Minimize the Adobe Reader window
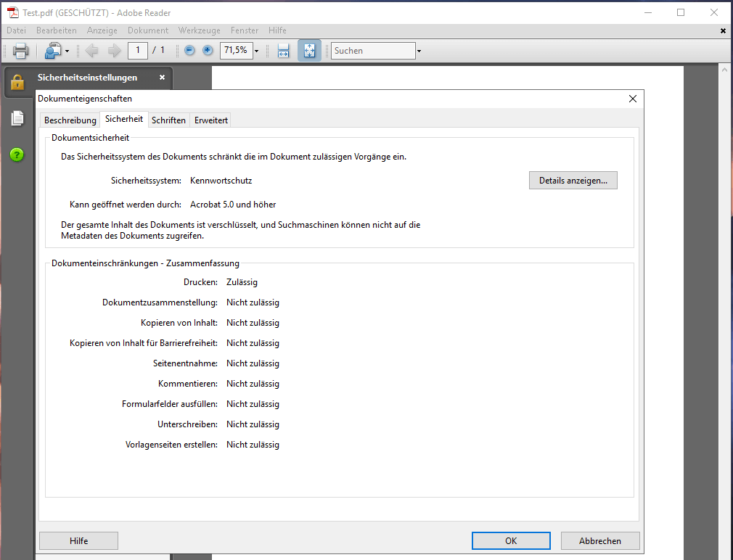733x560 pixels. 648,12
